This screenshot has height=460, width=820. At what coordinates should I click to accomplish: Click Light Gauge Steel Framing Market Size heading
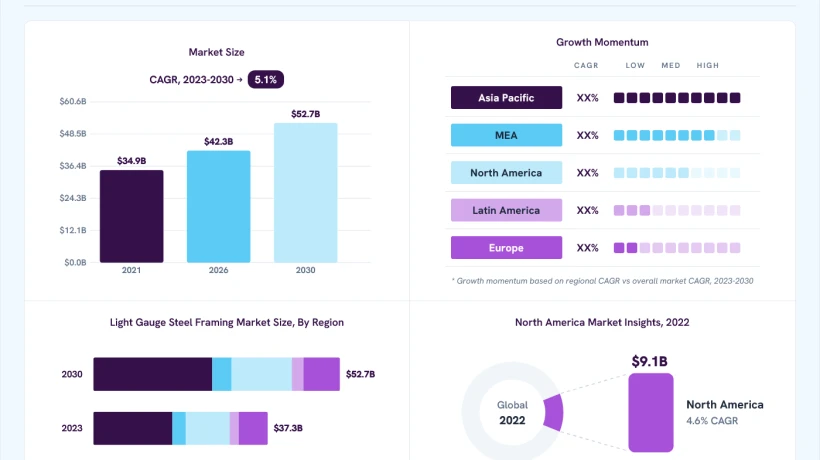227,323
